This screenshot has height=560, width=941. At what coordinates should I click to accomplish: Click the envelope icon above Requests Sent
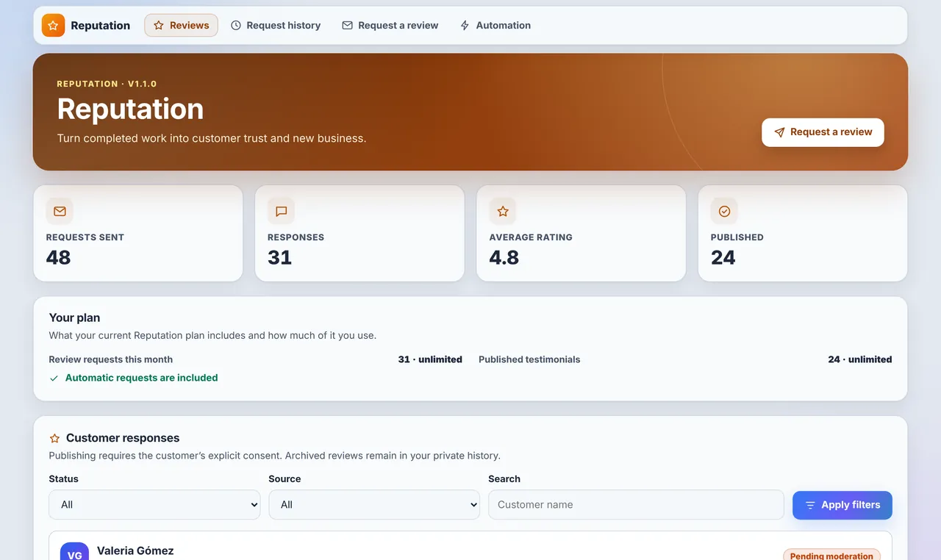tap(60, 211)
